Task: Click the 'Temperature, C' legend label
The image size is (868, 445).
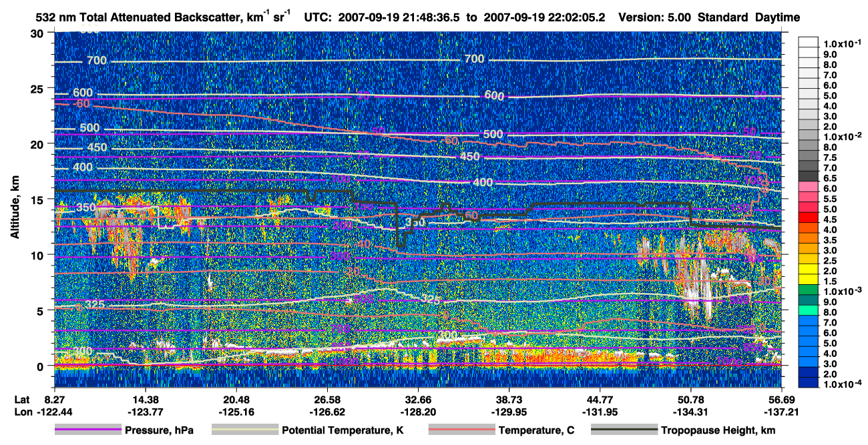Action: (x=537, y=431)
